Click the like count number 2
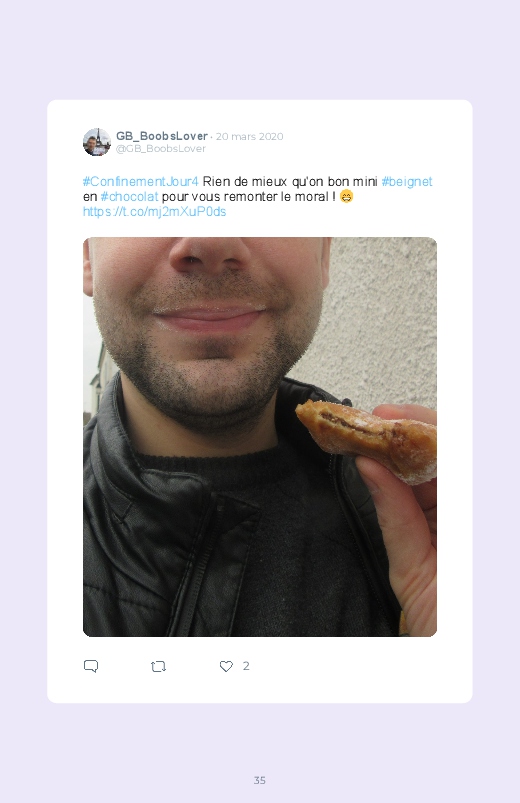The image size is (520, 803). click(246, 666)
